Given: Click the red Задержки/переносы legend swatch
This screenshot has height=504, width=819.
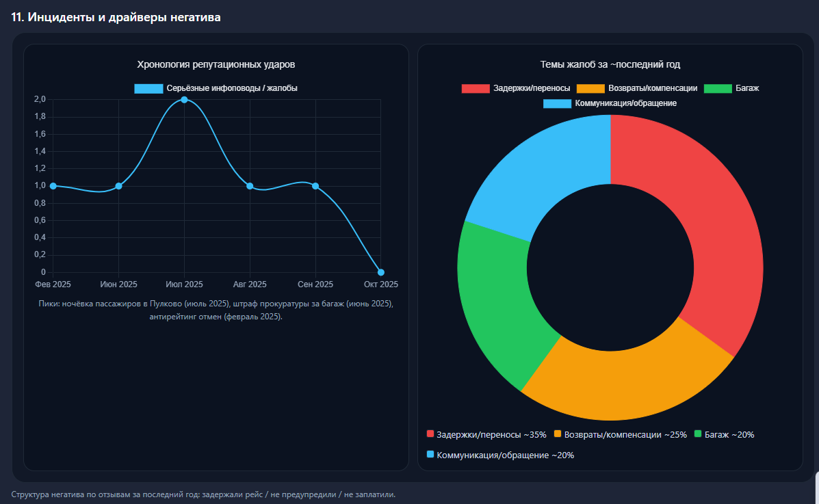Looking at the screenshot, I should [476, 88].
